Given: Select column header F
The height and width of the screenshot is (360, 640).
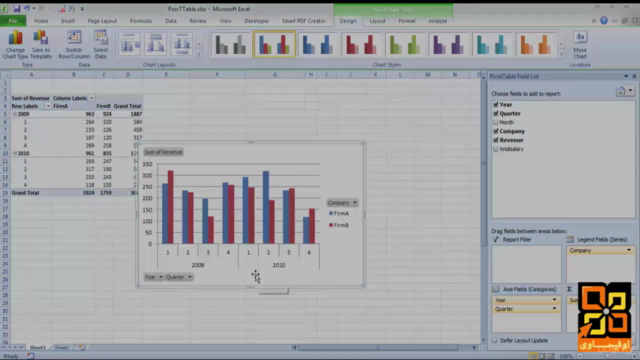Looking at the screenshot, I should tap(217, 75).
